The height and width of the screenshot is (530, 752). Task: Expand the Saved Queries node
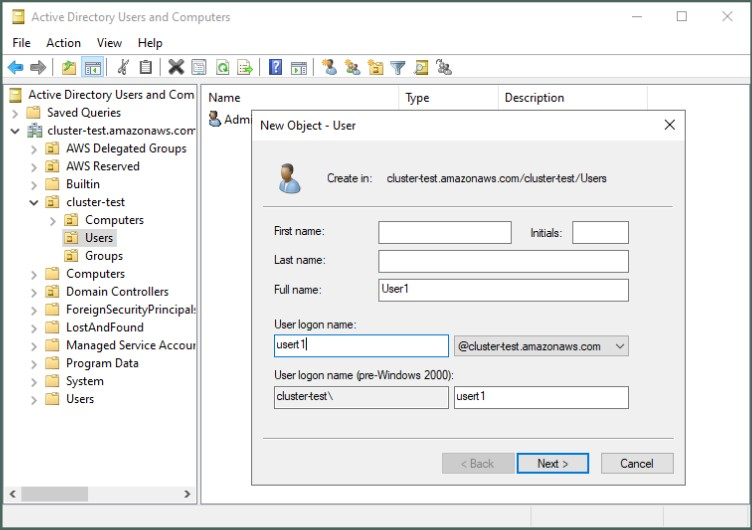click(15, 113)
